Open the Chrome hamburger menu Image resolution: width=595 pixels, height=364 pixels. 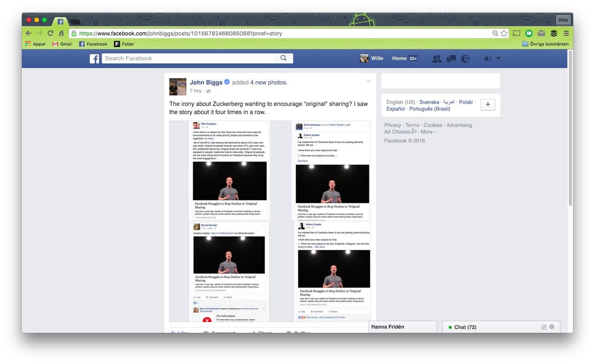(x=566, y=33)
